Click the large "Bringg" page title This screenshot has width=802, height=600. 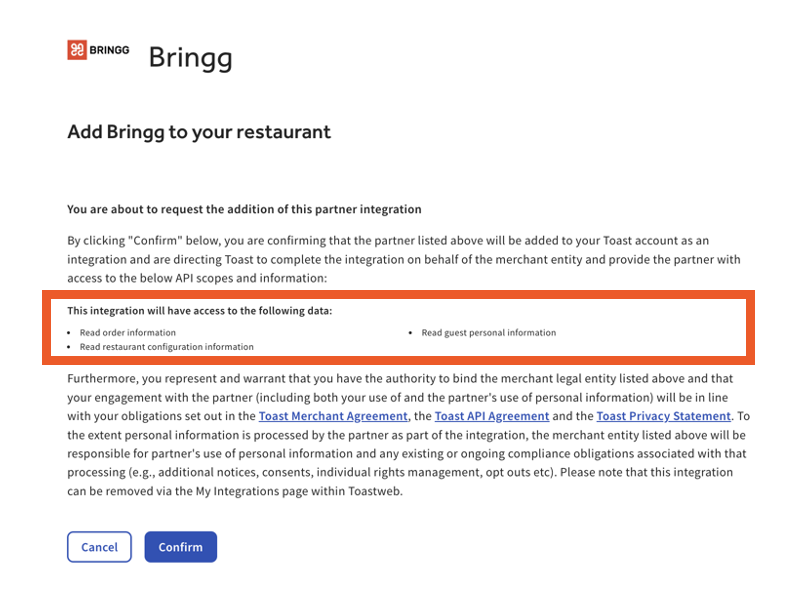190,57
